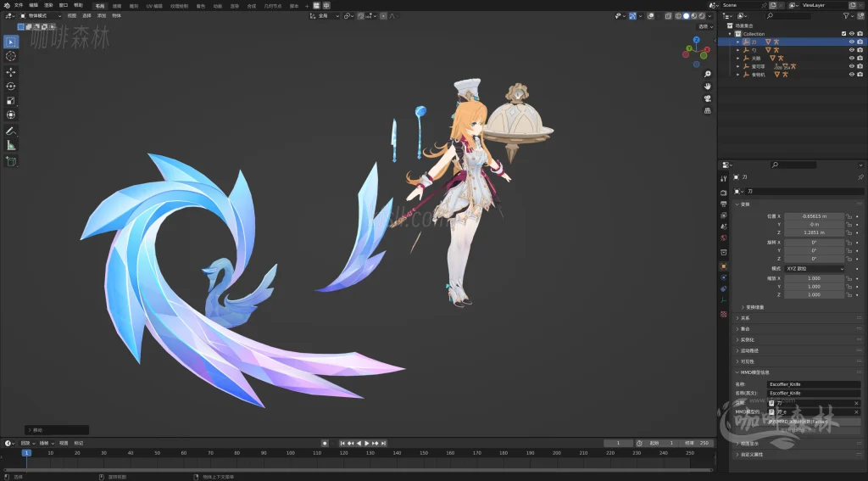Expand the 天鹅 item in outliner

coord(738,59)
